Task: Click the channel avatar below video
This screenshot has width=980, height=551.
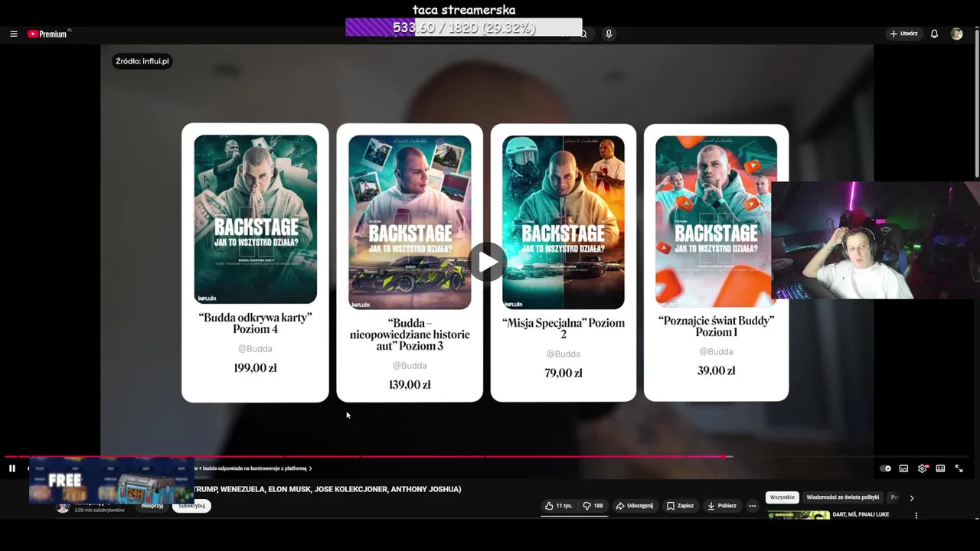Action: [63, 507]
